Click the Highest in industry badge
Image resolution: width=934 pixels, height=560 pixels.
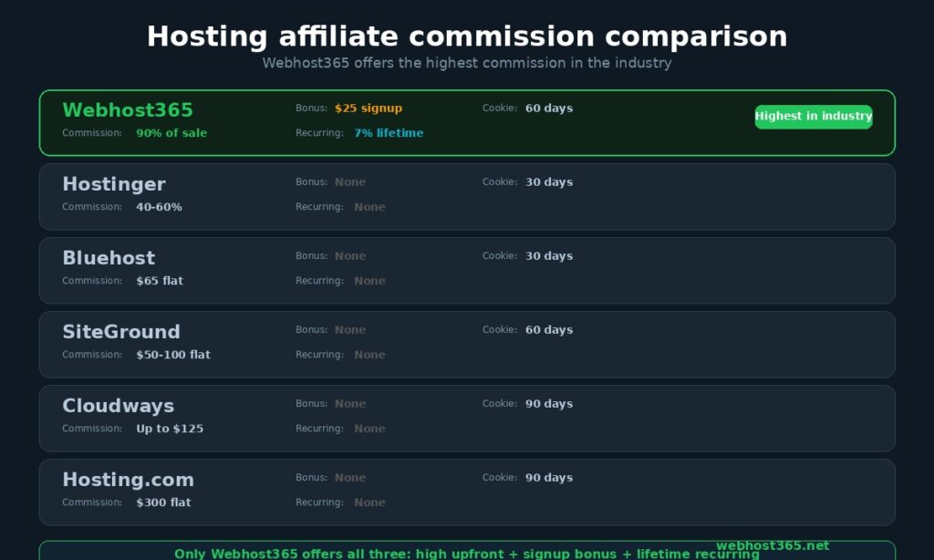[x=813, y=117]
